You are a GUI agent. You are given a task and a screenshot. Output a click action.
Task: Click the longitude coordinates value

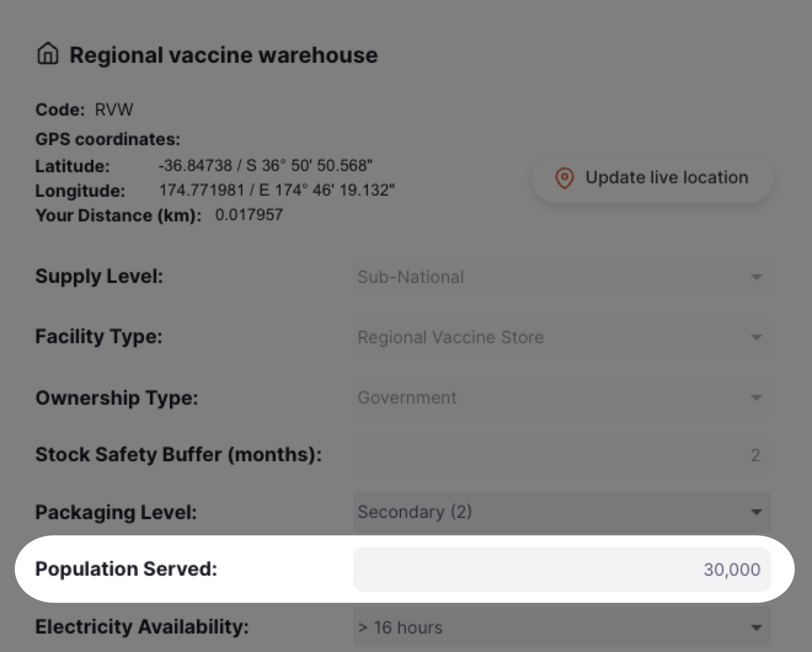277,190
